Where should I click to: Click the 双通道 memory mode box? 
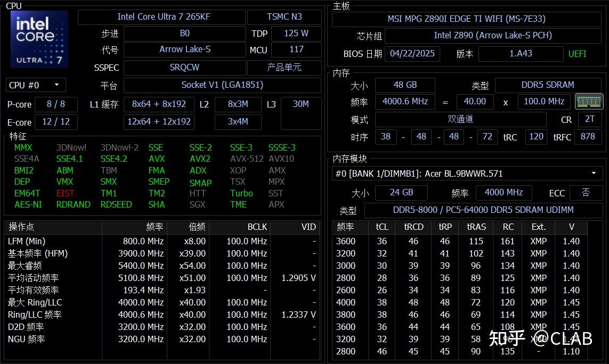point(460,119)
